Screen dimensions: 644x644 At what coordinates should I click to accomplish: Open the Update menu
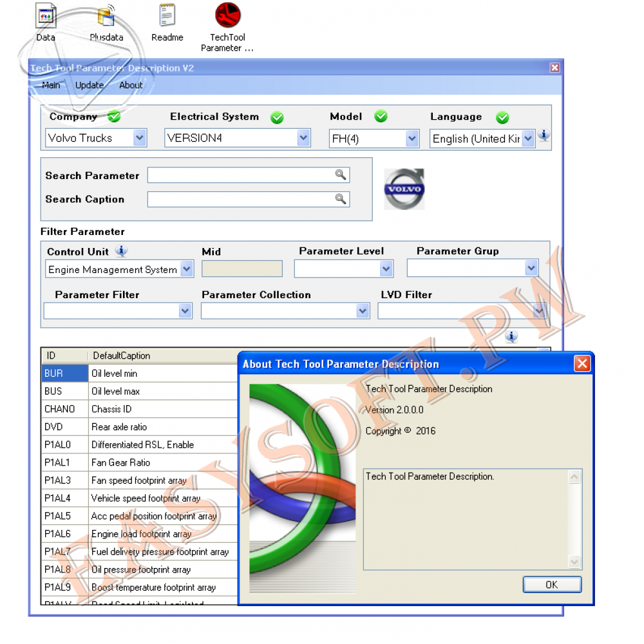pos(89,85)
